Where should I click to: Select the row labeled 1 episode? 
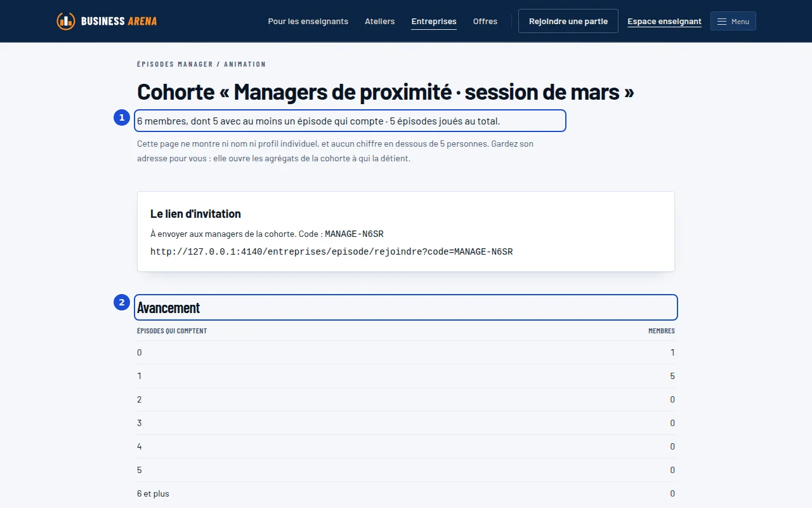(406, 376)
